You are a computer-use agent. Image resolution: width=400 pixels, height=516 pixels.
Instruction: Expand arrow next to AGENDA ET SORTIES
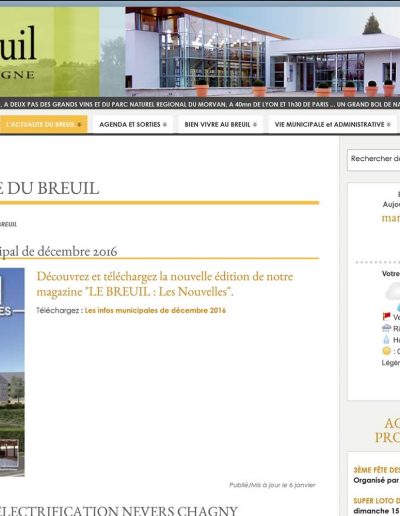(x=165, y=125)
